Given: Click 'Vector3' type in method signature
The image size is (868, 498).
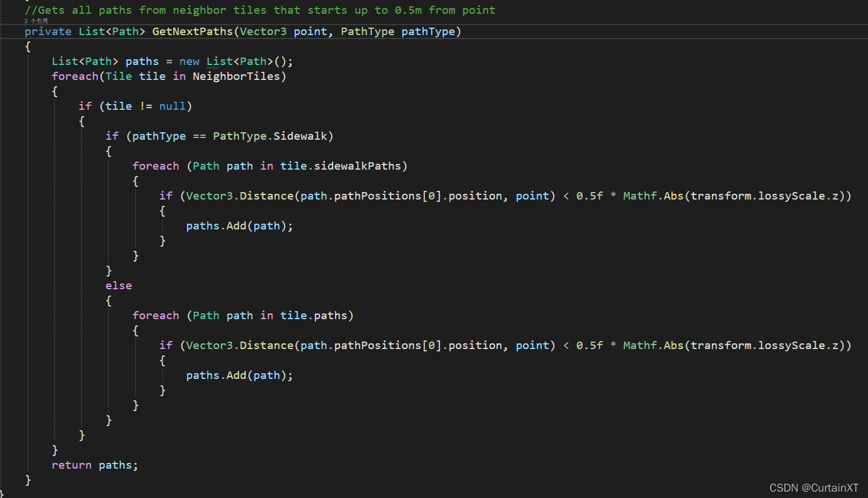Looking at the screenshot, I should [x=263, y=31].
